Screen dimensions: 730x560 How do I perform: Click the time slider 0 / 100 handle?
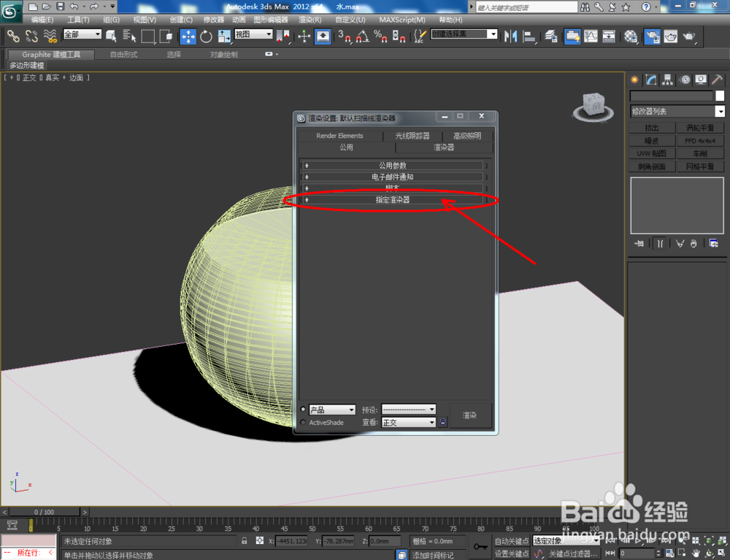click(45, 512)
